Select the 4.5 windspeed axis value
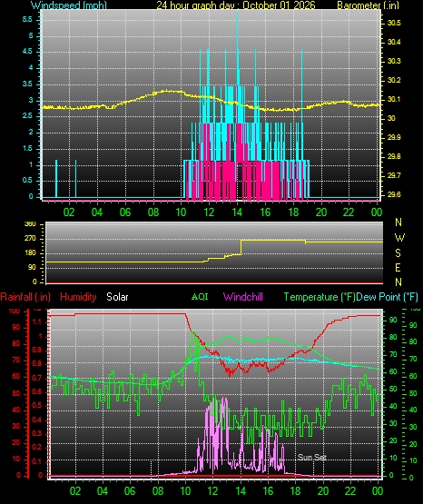 (27, 52)
